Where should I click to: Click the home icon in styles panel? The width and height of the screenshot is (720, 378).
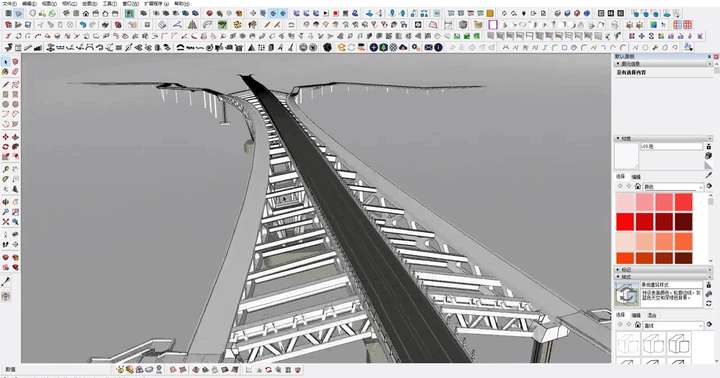638,325
